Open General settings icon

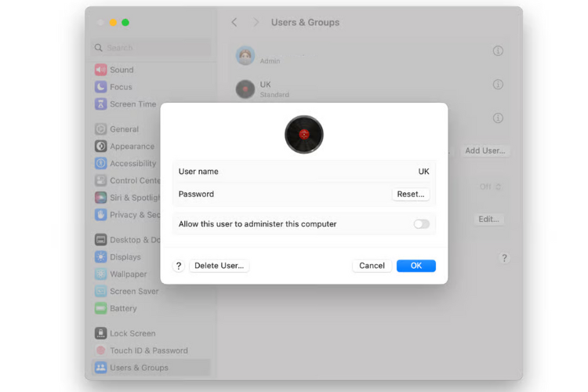coord(100,129)
